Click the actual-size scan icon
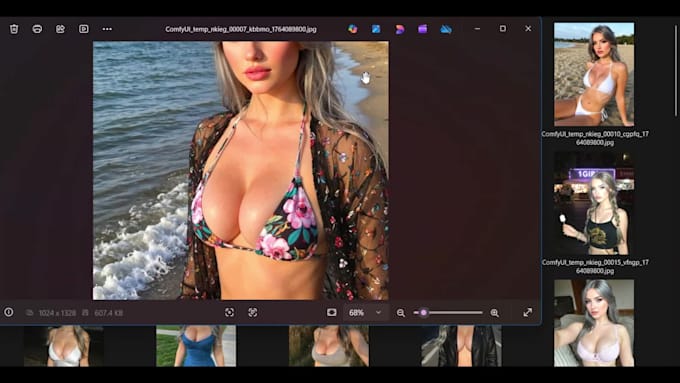Viewport: 680px width, 383px height. click(253, 312)
